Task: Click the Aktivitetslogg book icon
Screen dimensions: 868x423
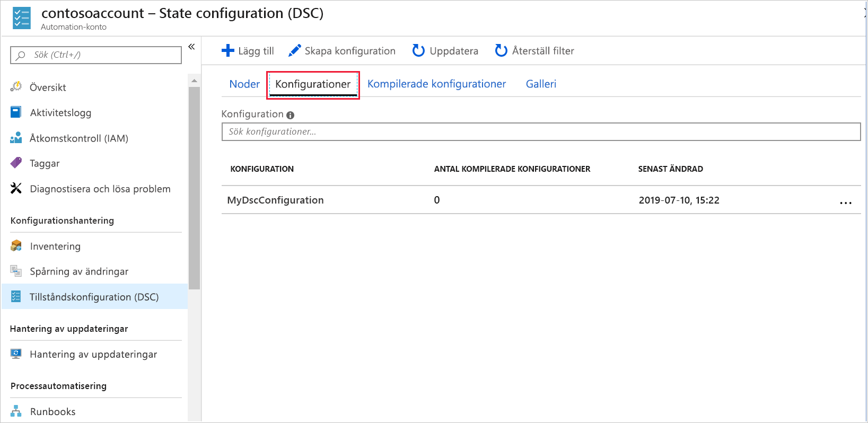Action: click(x=16, y=112)
